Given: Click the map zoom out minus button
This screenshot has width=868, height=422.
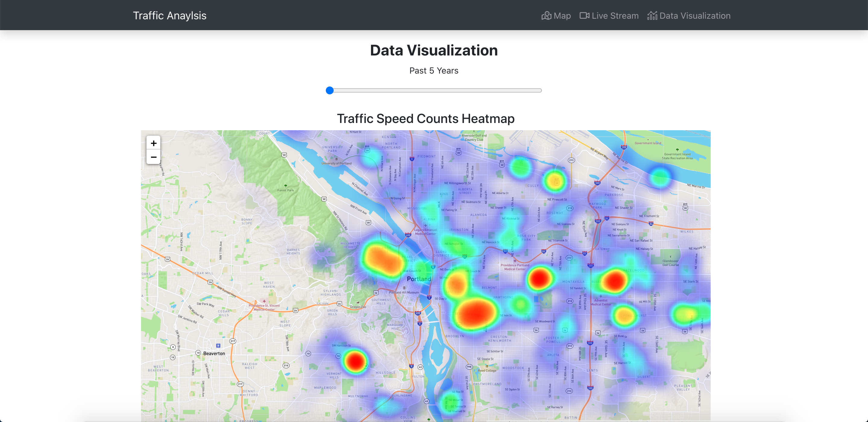Looking at the screenshot, I should click(x=153, y=157).
